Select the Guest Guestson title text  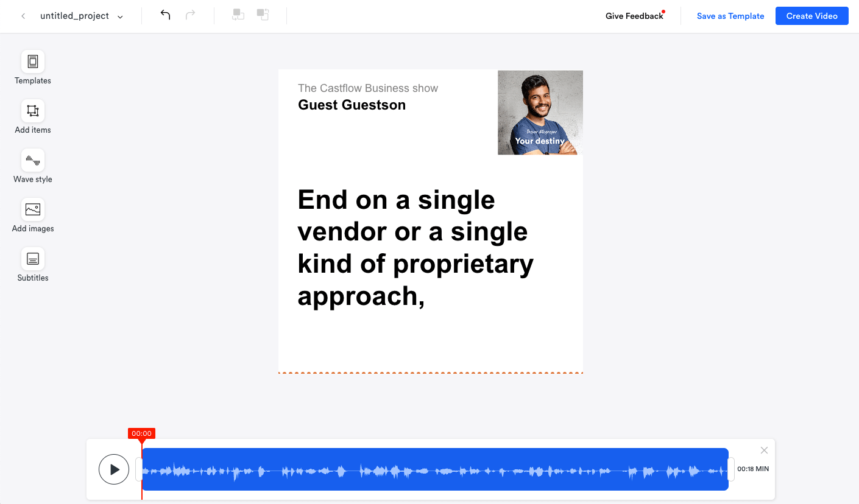pyautogui.click(x=352, y=105)
